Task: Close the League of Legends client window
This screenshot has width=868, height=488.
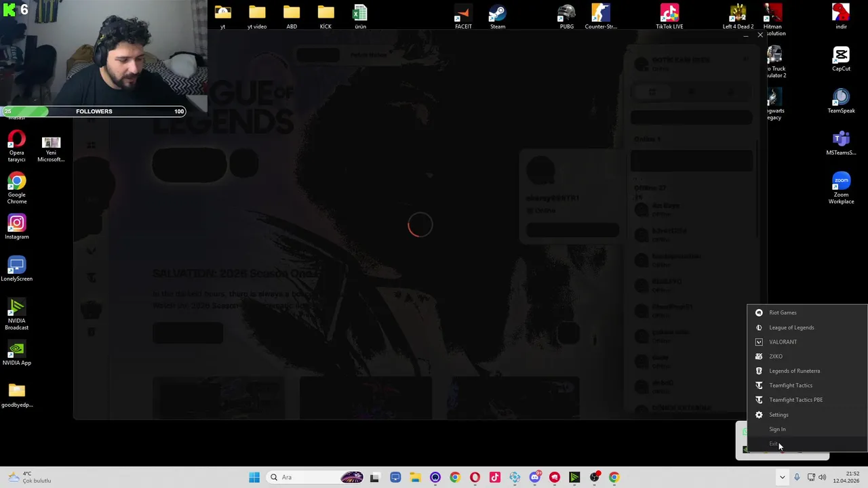Action: [760, 35]
